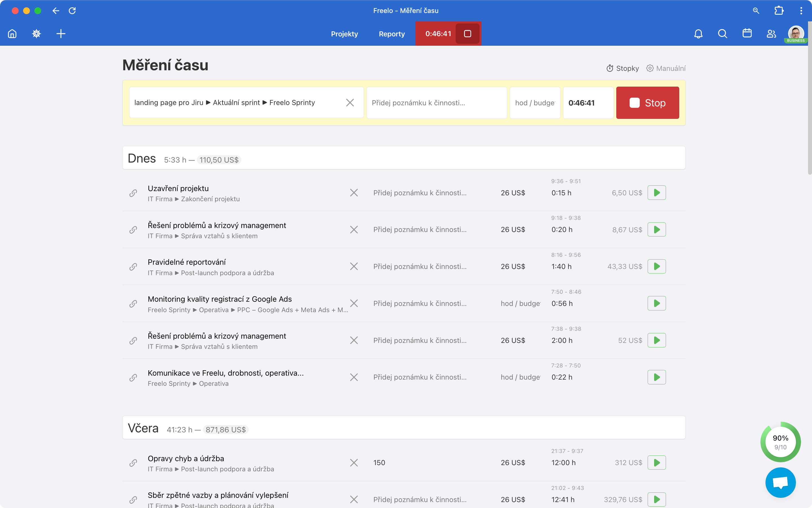This screenshot has height=508, width=812.
Task: Open the home dashboard icon
Action: click(x=12, y=34)
